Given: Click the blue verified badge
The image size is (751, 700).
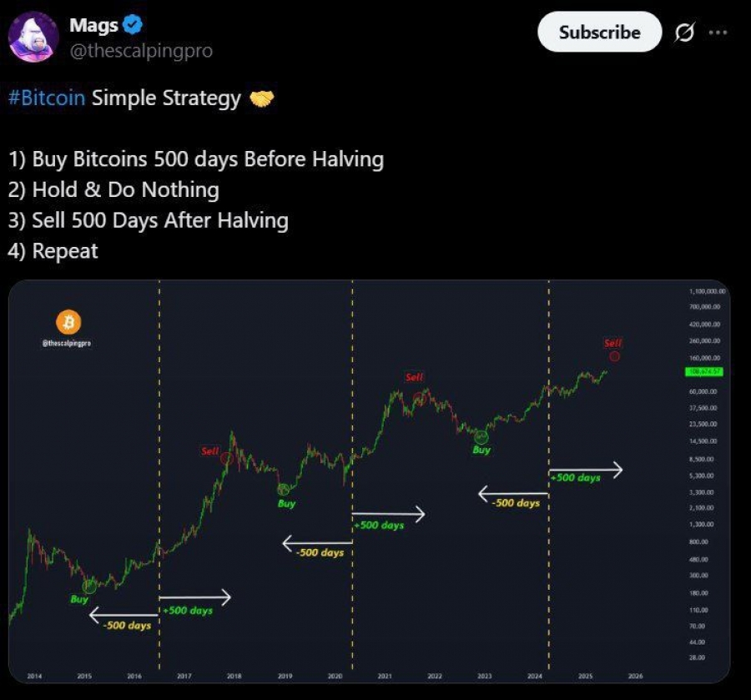Looking at the screenshot, I should point(133,25).
